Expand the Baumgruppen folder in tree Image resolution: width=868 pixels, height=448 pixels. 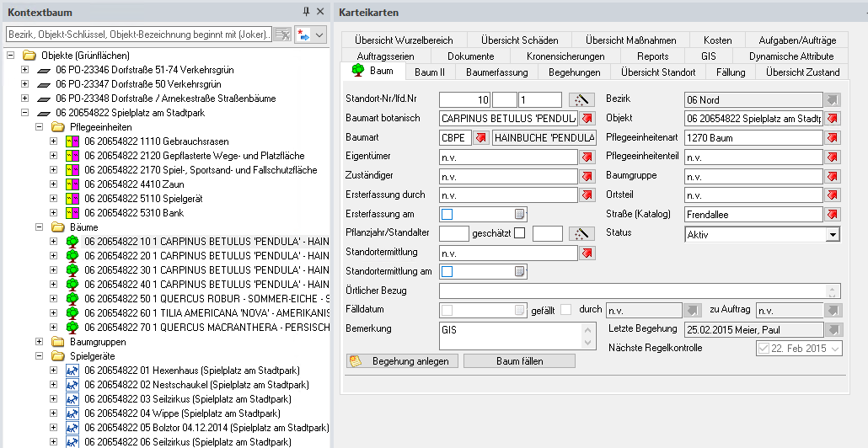(40, 342)
